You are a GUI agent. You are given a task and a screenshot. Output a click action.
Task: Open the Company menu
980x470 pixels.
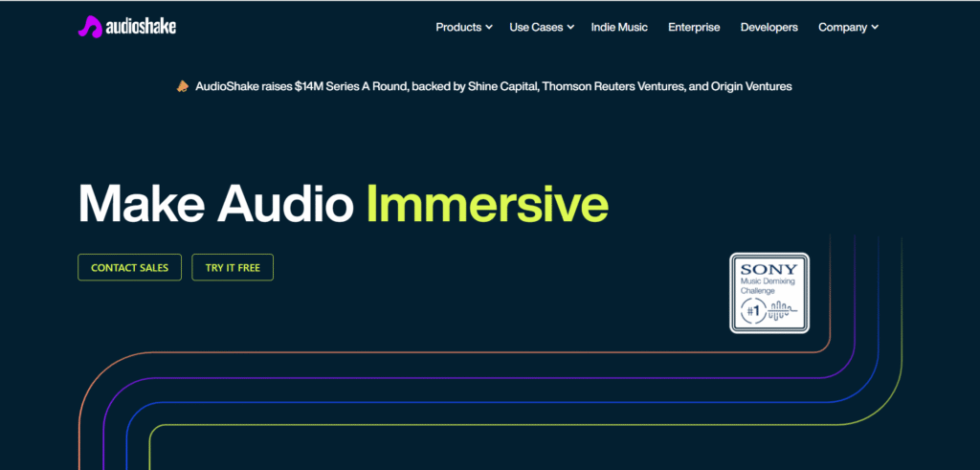pos(842,27)
